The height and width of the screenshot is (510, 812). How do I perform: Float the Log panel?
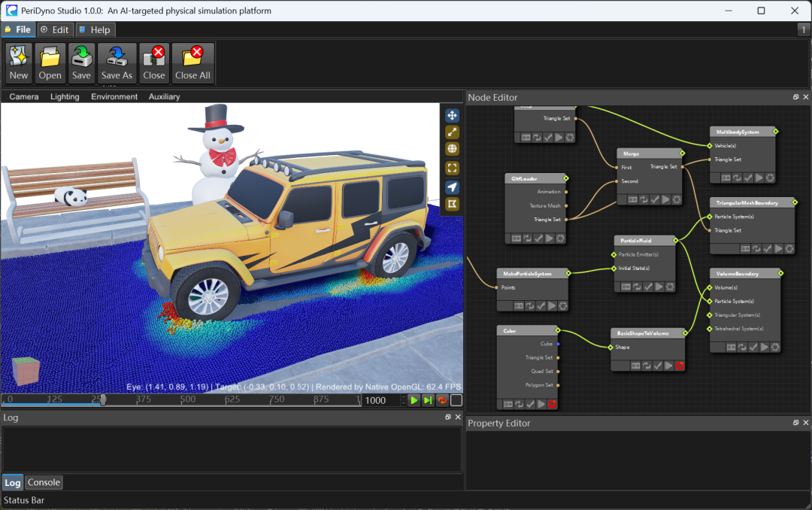[x=448, y=417]
